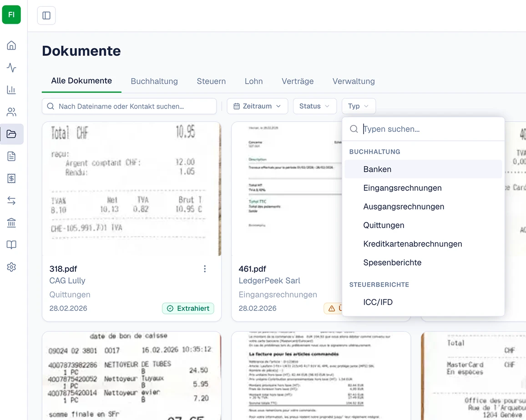Select Quittungen type option
The width and height of the screenshot is (526, 420).
click(423, 225)
